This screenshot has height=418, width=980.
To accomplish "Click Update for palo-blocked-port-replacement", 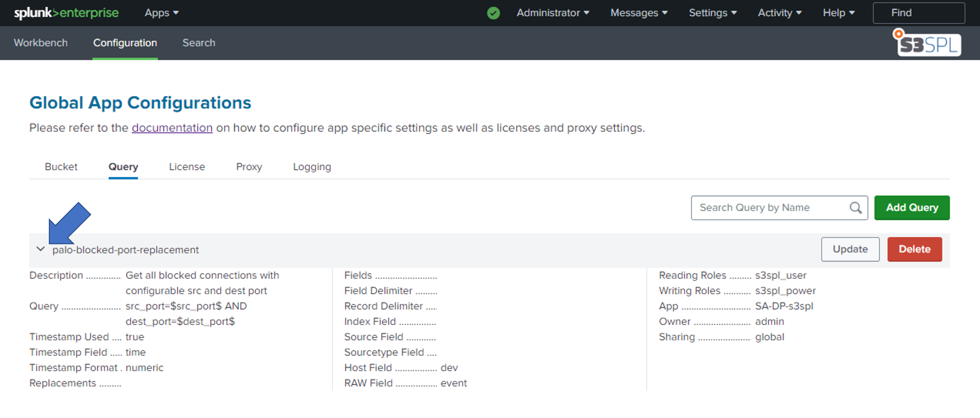I will coord(850,249).
